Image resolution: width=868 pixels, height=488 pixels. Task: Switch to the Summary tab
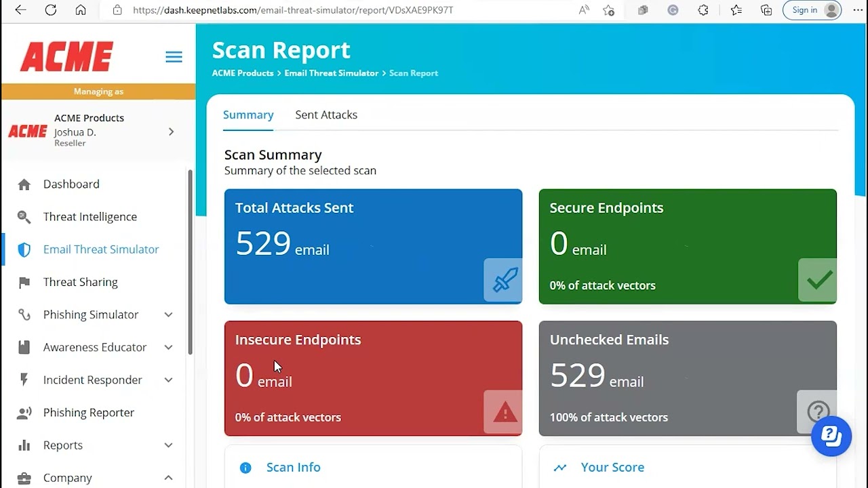point(248,115)
